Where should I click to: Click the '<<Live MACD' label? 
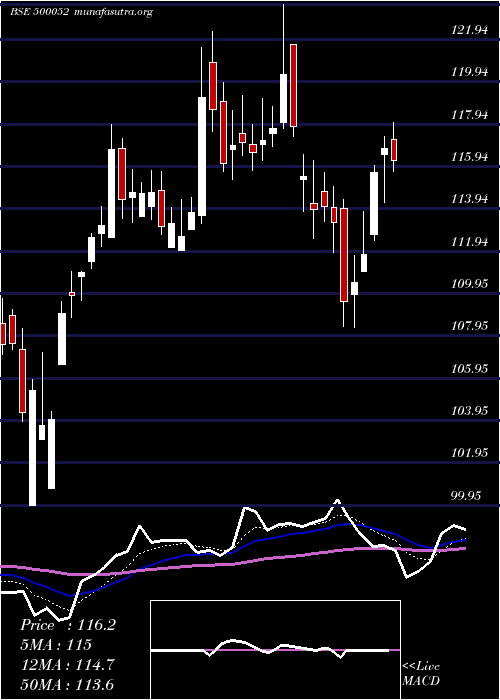tap(421, 673)
